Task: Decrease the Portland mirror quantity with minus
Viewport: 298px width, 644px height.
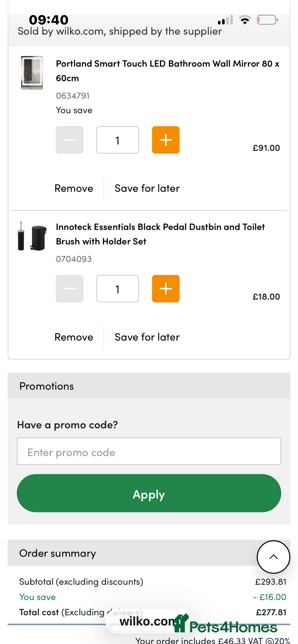Action: click(x=70, y=140)
